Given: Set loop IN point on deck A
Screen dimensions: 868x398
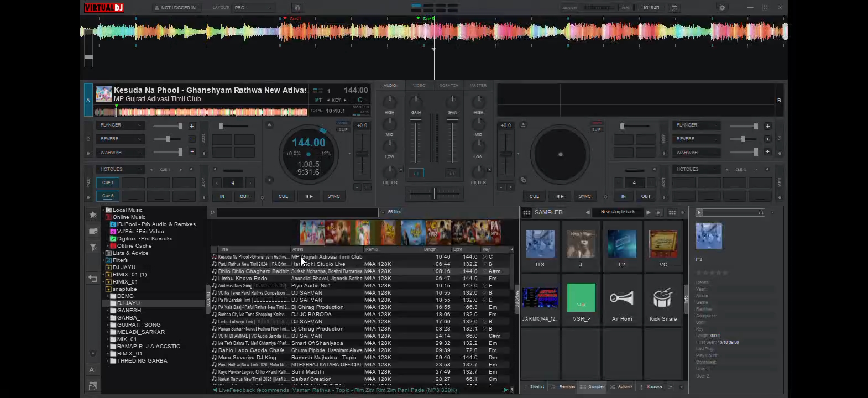Looking at the screenshot, I should point(222,196).
